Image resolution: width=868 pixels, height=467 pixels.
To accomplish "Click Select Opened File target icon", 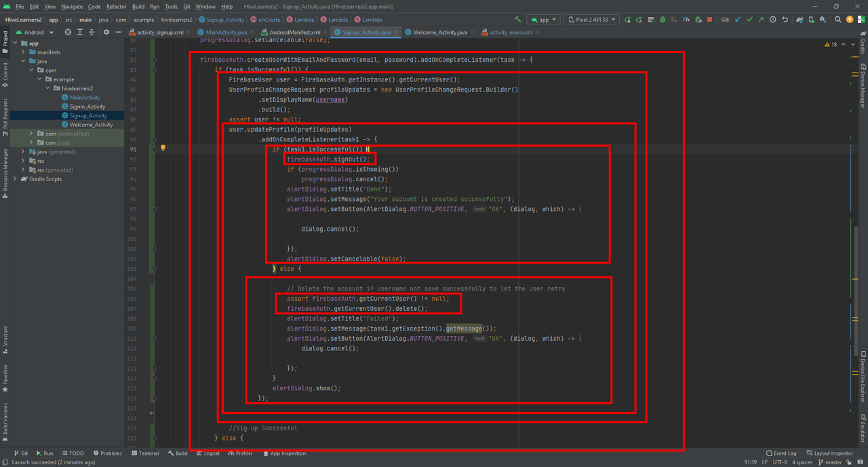I will [x=68, y=32].
